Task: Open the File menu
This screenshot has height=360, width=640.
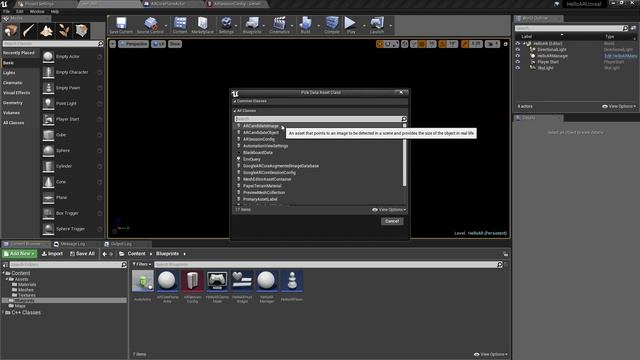Action: [7, 12]
